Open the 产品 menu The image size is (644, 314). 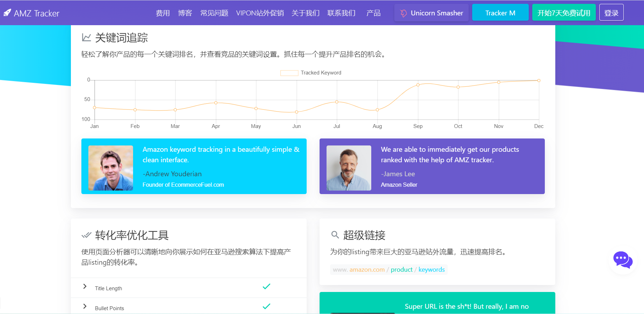coord(374,13)
